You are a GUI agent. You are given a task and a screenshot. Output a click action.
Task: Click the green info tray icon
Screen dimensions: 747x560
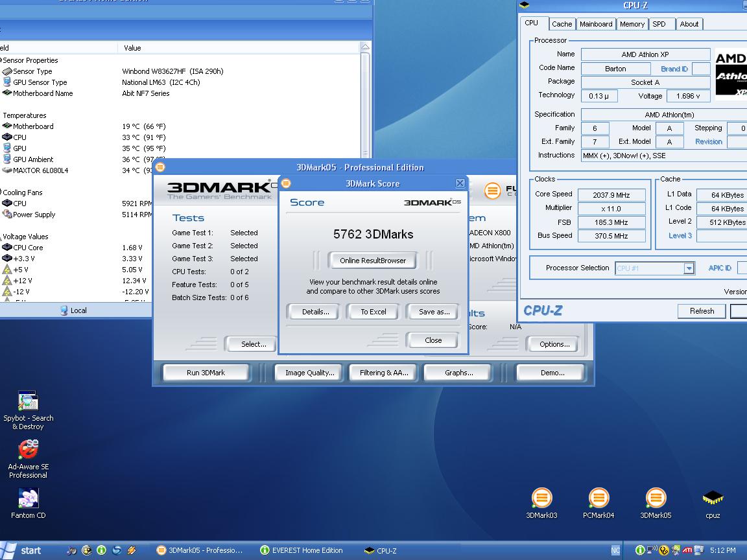(x=640, y=550)
